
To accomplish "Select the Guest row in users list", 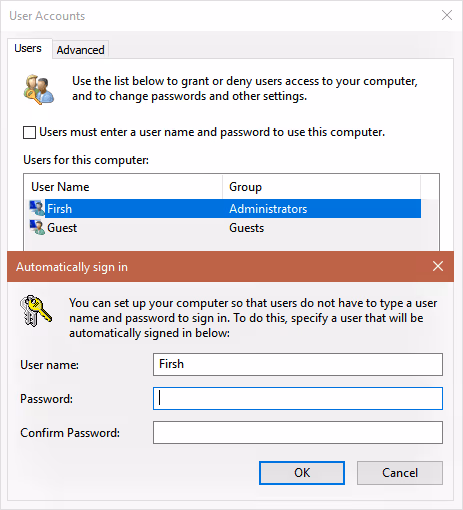I will 222,228.
